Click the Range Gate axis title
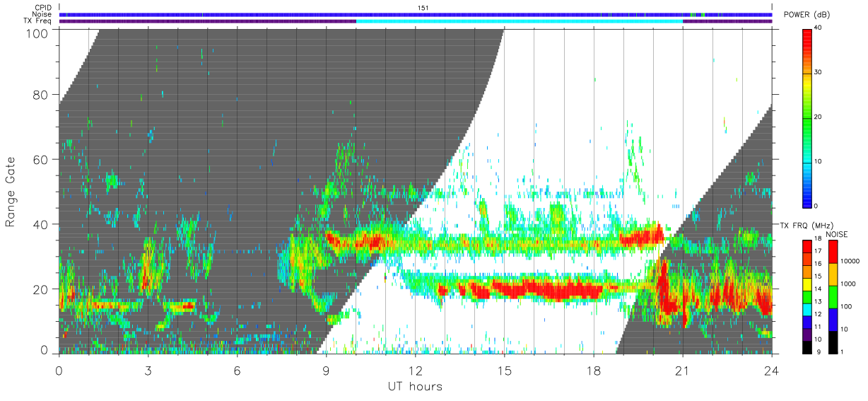Screen dimensions: 868x401 pos(11,192)
